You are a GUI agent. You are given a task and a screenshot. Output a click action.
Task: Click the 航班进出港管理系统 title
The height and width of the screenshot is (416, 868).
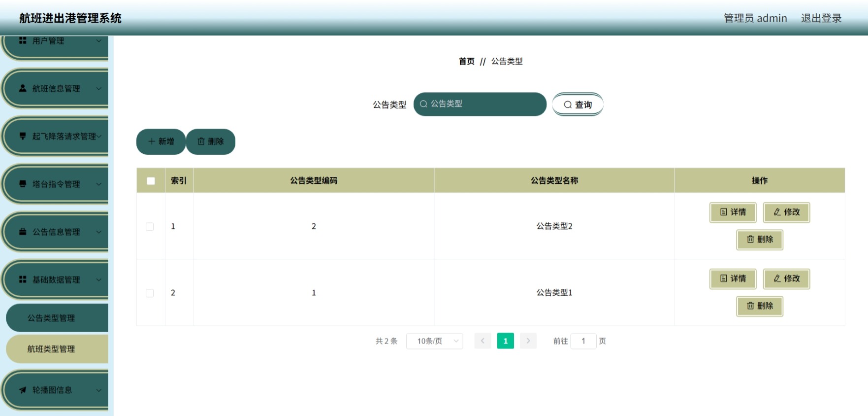70,18
